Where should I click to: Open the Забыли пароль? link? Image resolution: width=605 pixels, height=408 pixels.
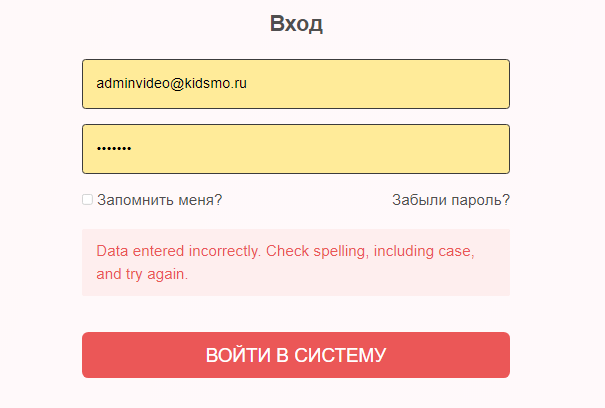(x=451, y=200)
